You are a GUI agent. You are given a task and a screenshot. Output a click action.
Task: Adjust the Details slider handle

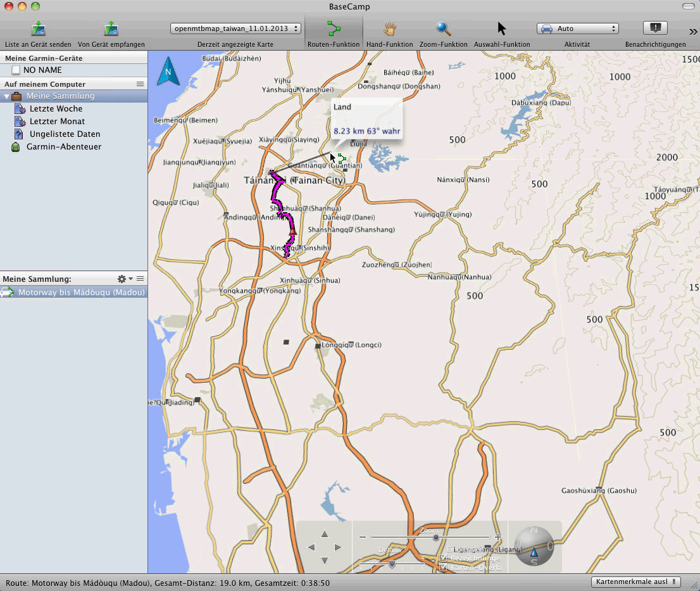[x=392, y=564]
